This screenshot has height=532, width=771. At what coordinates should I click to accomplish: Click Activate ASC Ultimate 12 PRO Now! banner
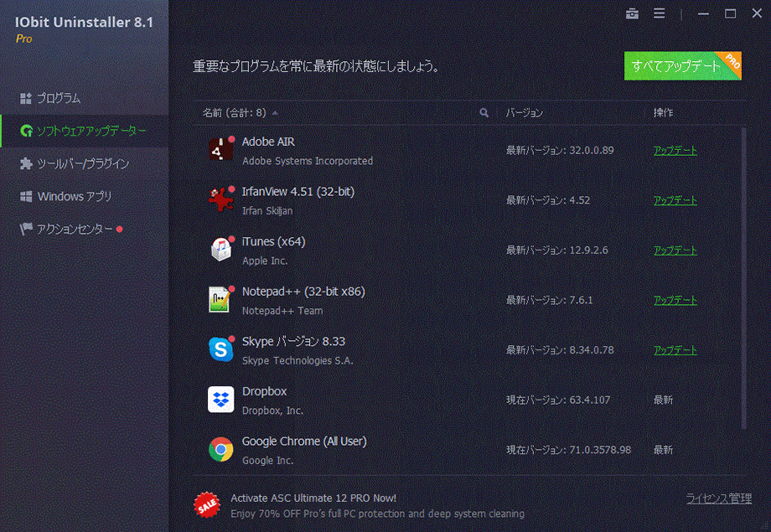(x=313, y=498)
